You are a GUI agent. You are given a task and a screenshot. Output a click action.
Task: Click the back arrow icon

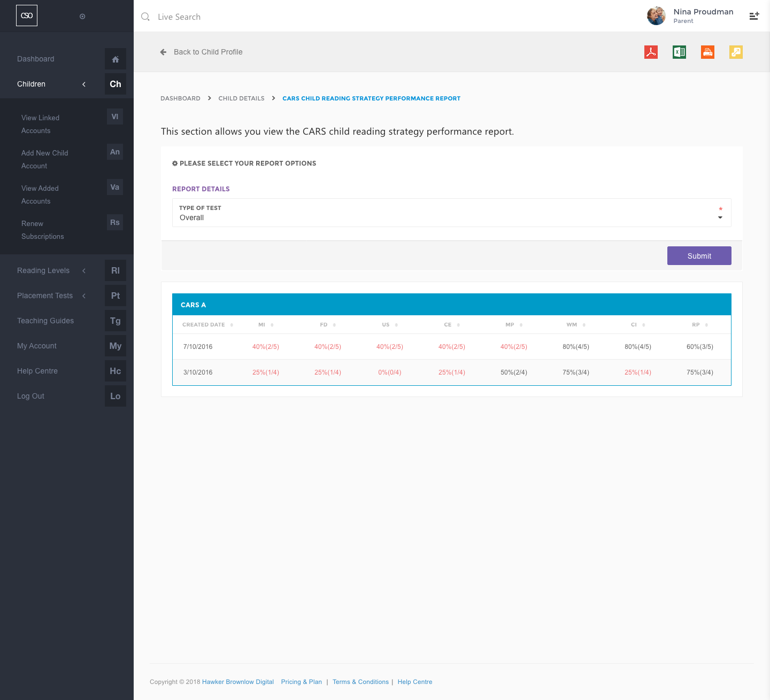pos(163,52)
